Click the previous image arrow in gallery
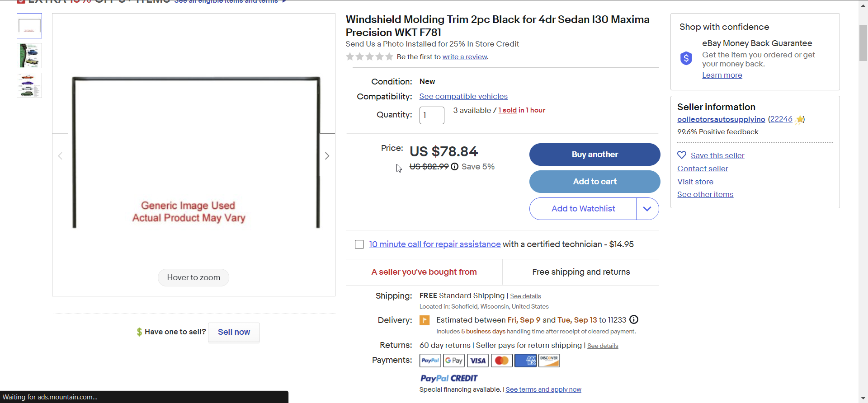Viewport: 868px width, 403px height. (60, 155)
